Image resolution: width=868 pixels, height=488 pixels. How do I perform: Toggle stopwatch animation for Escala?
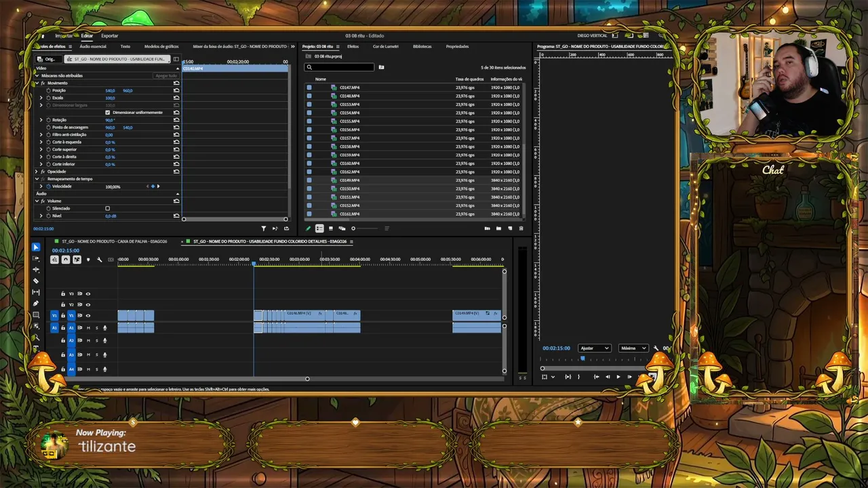pos(48,98)
